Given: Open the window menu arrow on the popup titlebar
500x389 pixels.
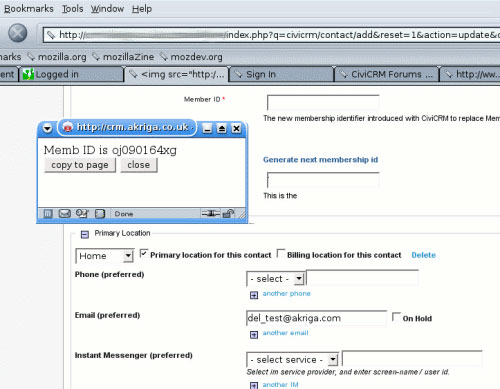Looking at the screenshot, I should click(47, 128).
